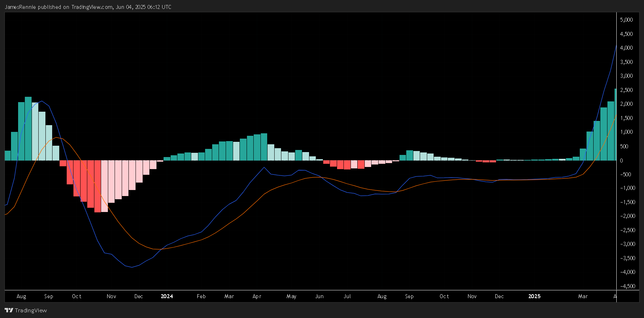Click the Oct label between Sep and Nov 2024
Viewport: 644px width, 318px height.
(x=444, y=296)
